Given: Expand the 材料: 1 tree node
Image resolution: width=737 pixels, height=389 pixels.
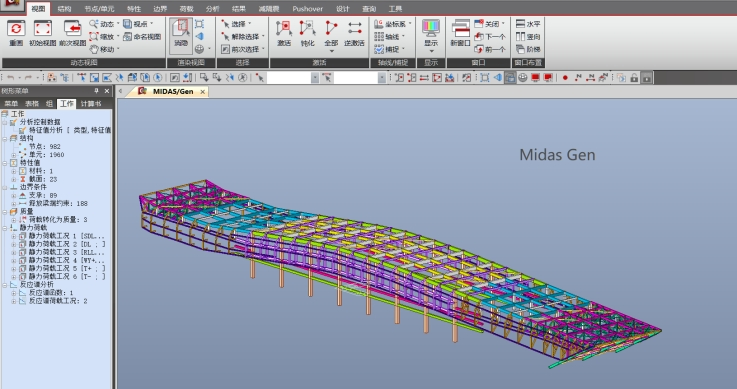Looking at the screenshot, I should point(14,171).
